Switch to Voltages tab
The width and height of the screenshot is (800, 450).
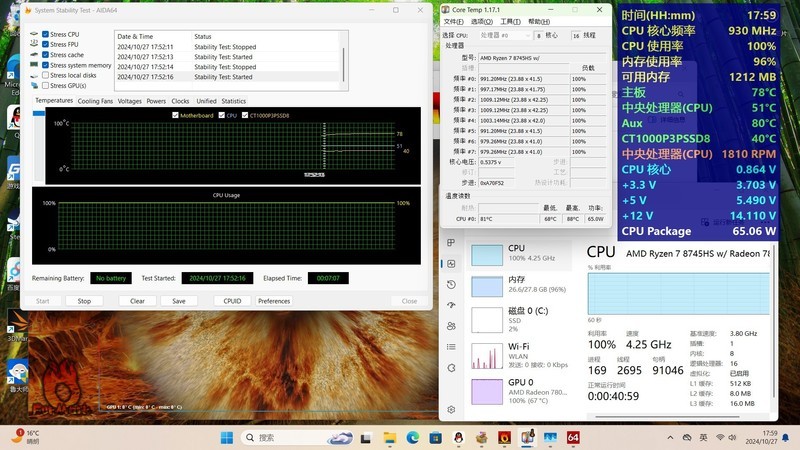pos(130,101)
